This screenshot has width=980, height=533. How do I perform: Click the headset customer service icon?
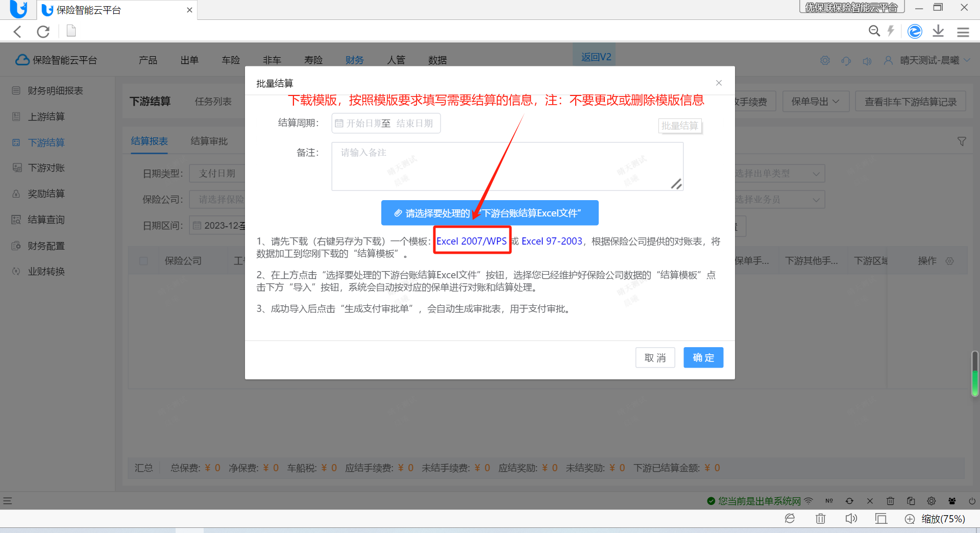[x=846, y=61]
